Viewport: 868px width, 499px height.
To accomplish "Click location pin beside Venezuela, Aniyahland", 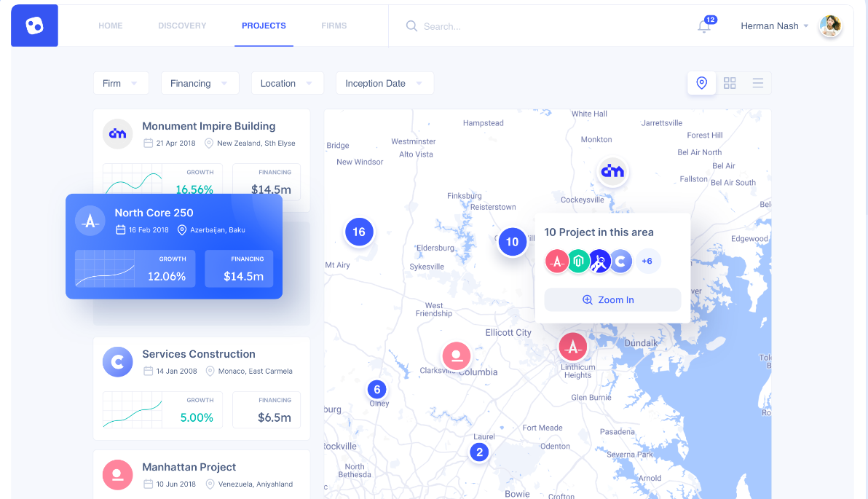I will 210,484.
